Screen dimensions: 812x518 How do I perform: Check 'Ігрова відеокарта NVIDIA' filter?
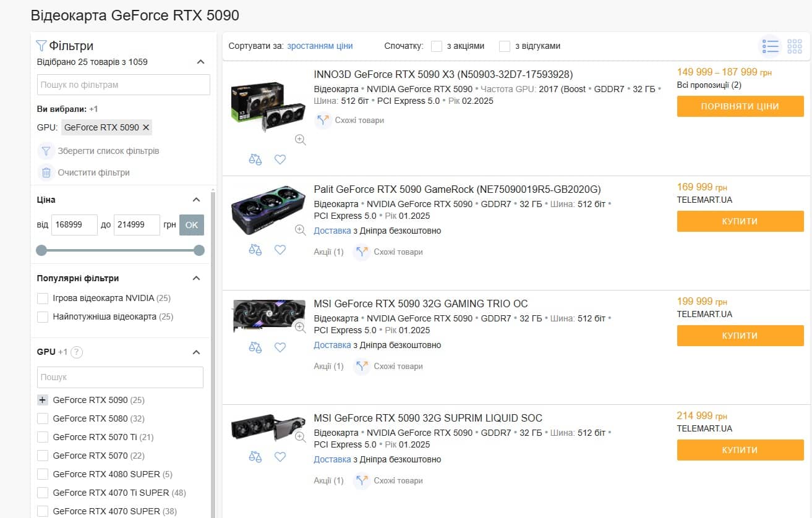43,299
